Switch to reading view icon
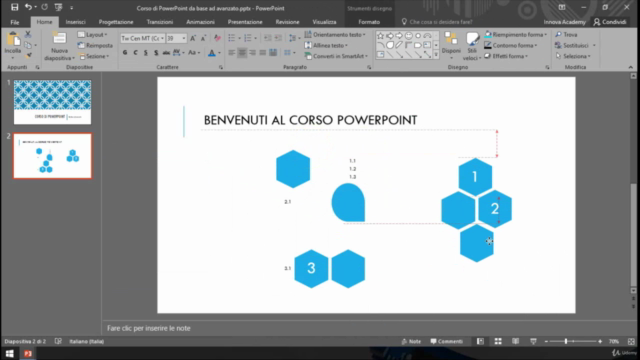The height and width of the screenshot is (360, 640). 516,342
